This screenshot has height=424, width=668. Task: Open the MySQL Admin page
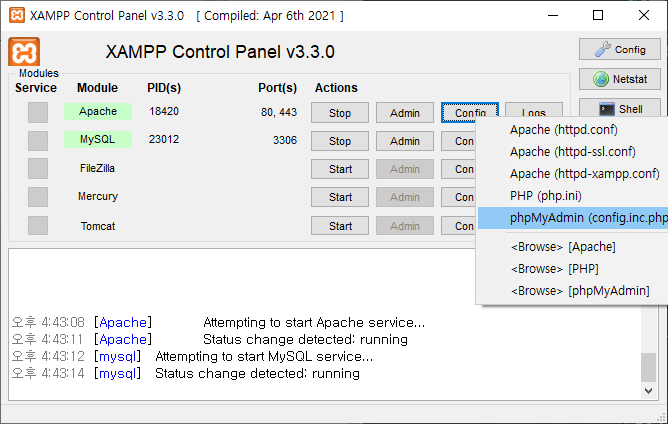(405, 141)
